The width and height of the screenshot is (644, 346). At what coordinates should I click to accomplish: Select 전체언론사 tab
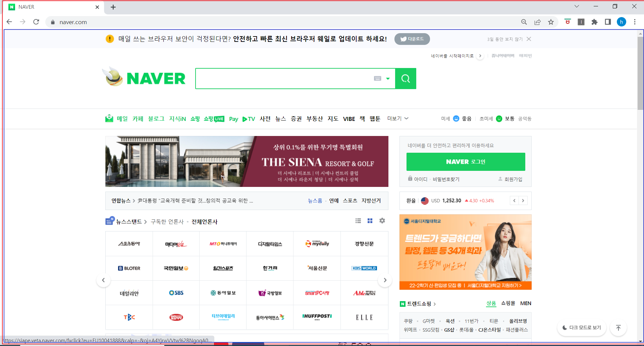(x=204, y=222)
